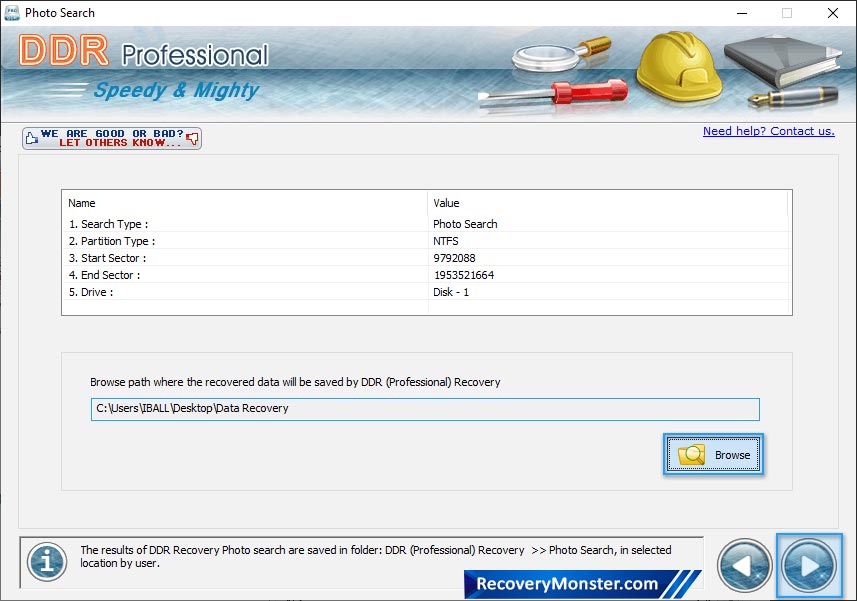Screen dimensions: 857x601
Task: Click the Photo Search app icon in title bar
Action: tap(12, 13)
